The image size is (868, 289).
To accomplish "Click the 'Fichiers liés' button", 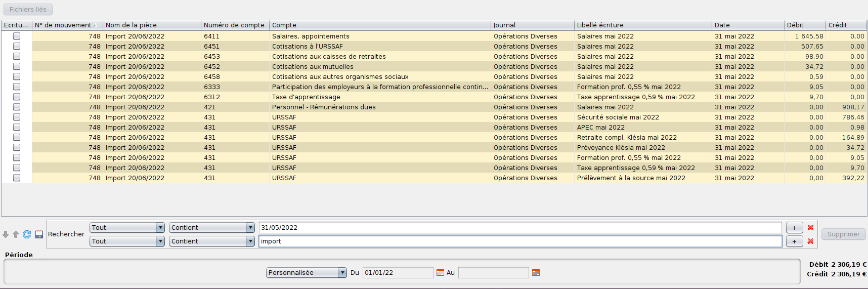I will [28, 10].
